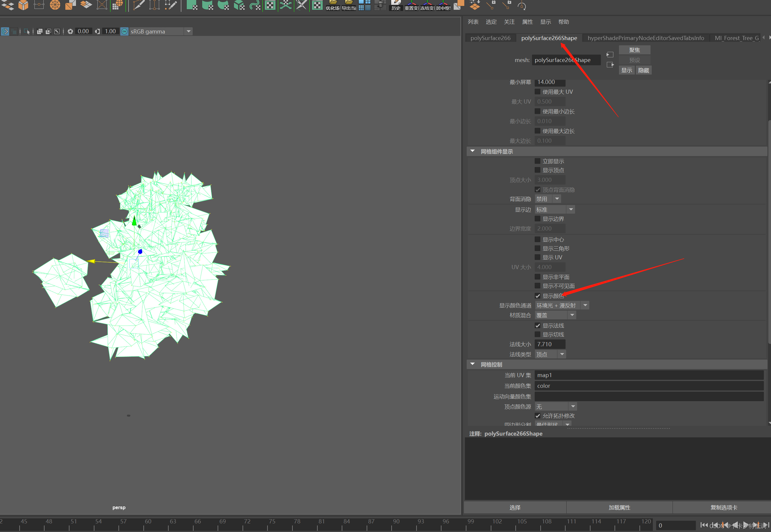Image resolution: width=771 pixels, height=532 pixels.
Task: Open the 显示颜色通道 dropdown
Action: coord(585,305)
